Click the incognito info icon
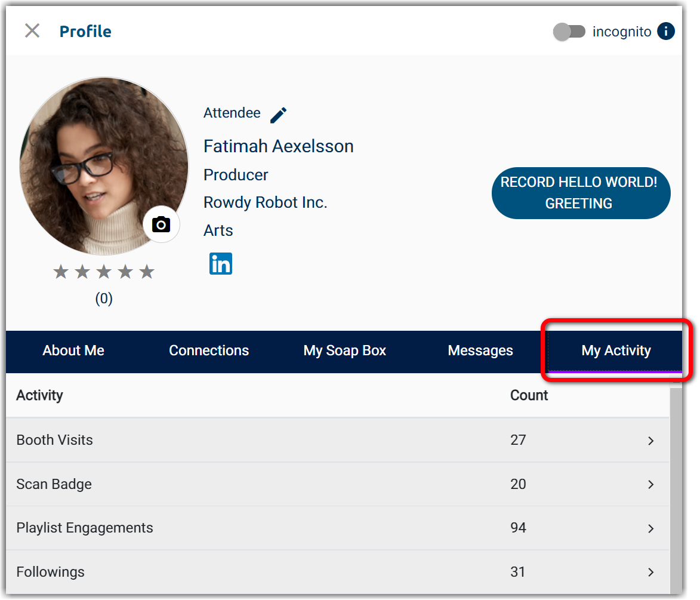This screenshot has height=600, width=700. (666, 31)
